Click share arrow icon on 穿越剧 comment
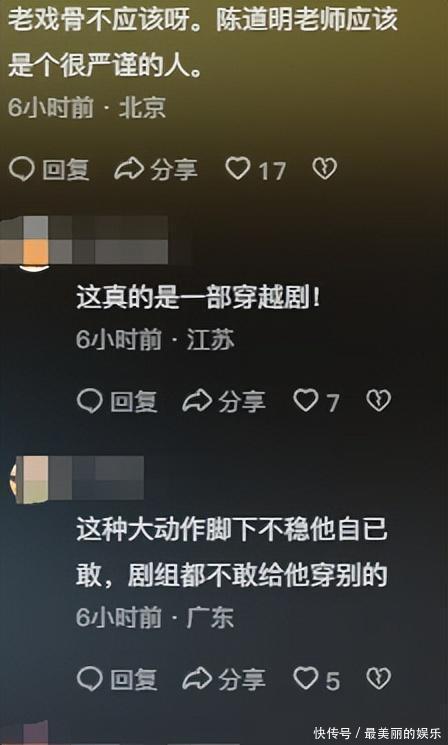448x745 pixels. [x=197, y=401]
